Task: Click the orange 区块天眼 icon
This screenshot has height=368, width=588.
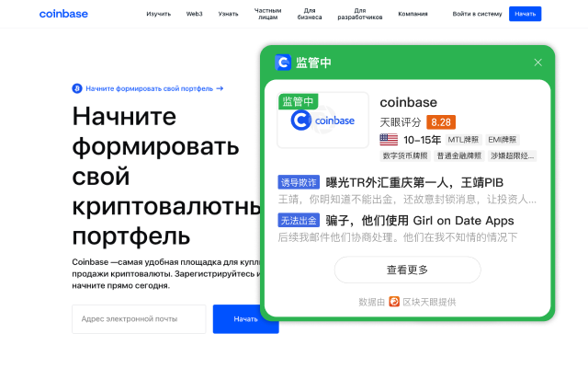Action: coord(394,302)
